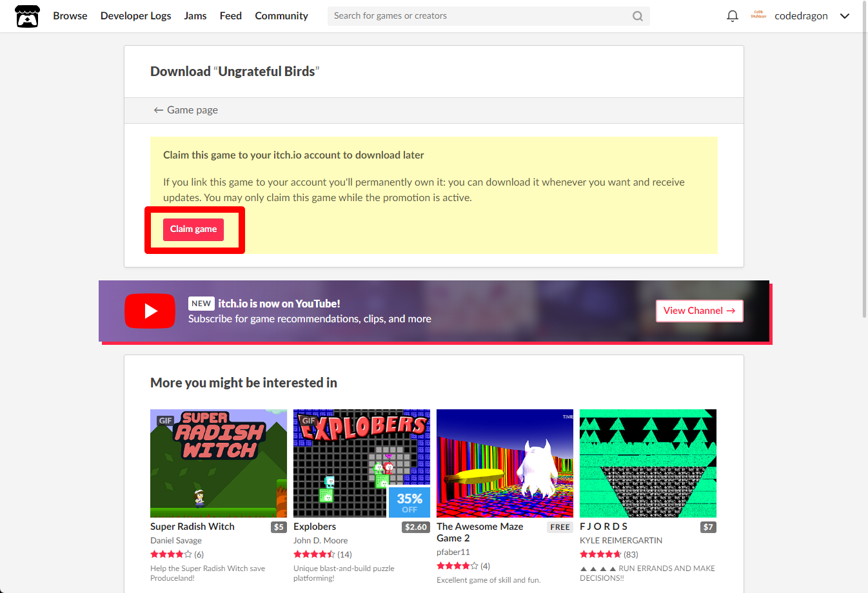Image resolution: width=868 pixels, height=593 pixels.
Task: Click 'Excellent game of skill and fun.' text
Action: pos(489,580)
